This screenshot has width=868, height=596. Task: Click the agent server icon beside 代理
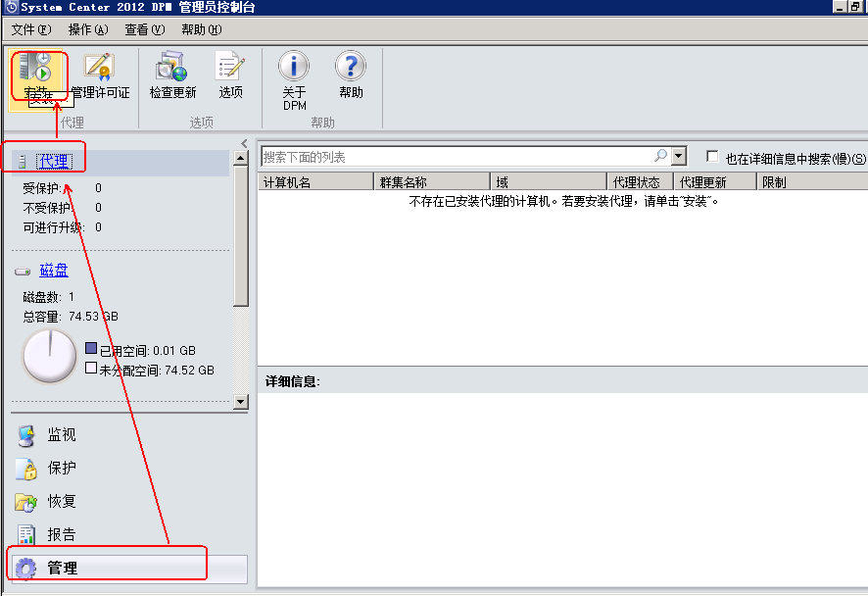pyautogui.click(x=23, y=162)
